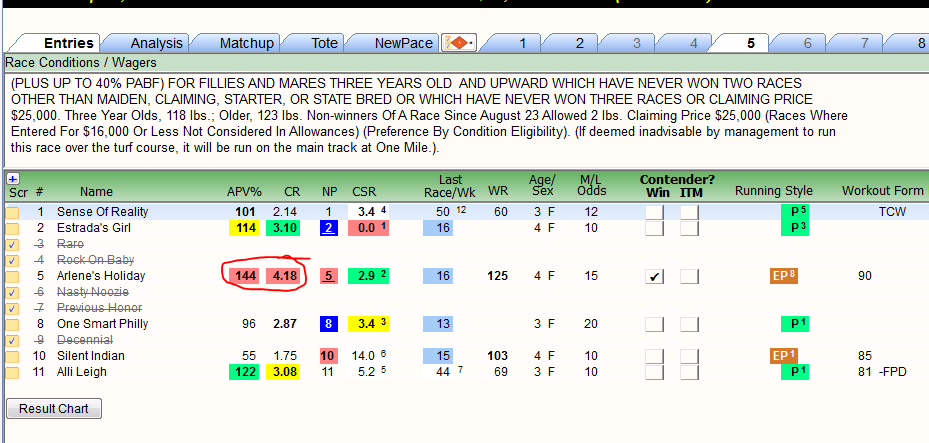This screenshot has height=443, width=929.
Task: Expand the plus icon above Scr column
Action: (12, 178)
